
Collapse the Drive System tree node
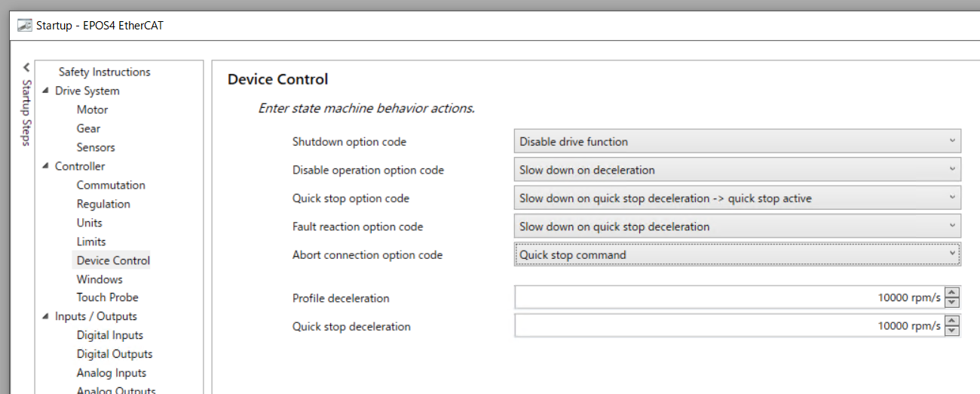[x=45, y=91]
